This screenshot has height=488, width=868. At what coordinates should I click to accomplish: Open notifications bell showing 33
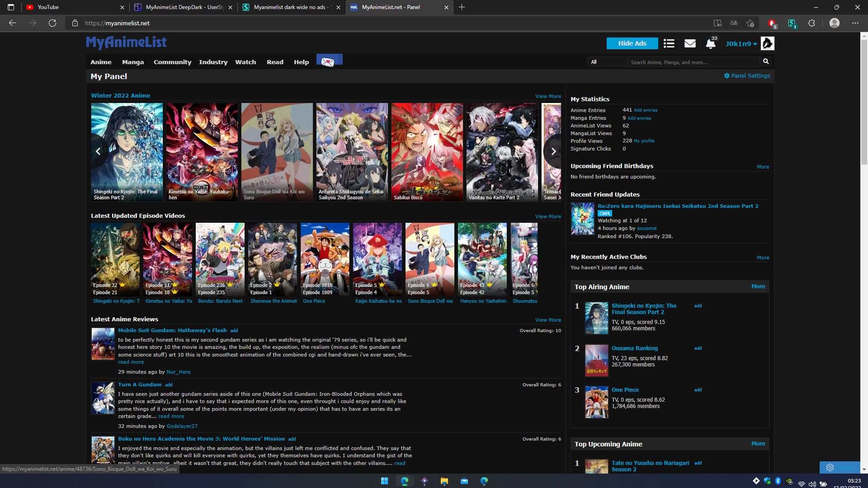click(711, 43)
